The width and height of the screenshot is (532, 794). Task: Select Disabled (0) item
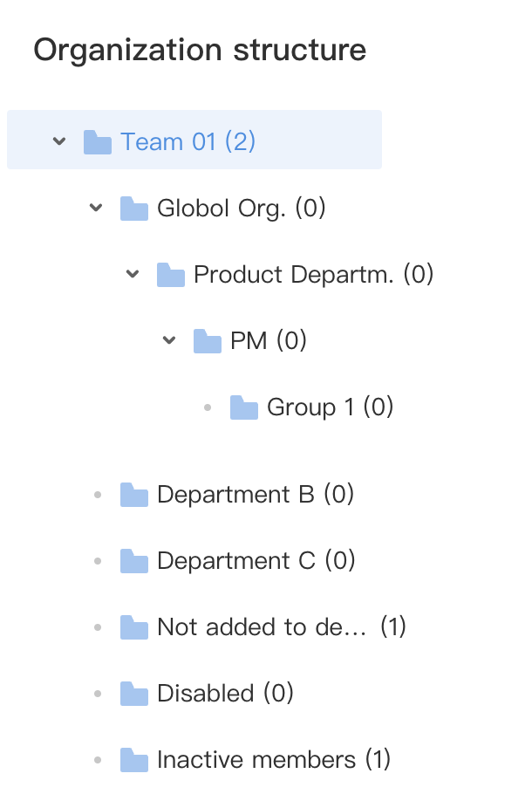click(x=225, y=694)
